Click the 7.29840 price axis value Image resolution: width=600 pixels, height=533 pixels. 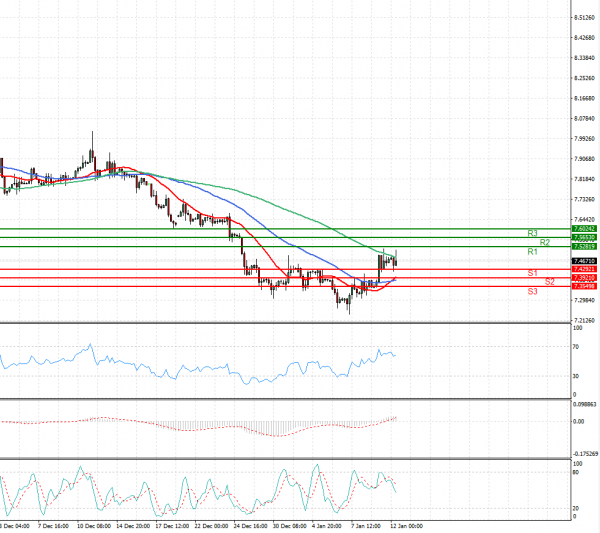coord(585,300)
